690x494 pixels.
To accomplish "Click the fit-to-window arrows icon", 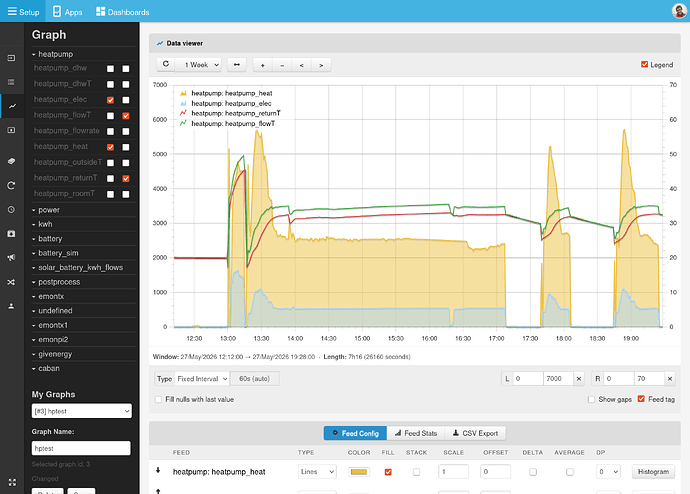I will [237, 65].
